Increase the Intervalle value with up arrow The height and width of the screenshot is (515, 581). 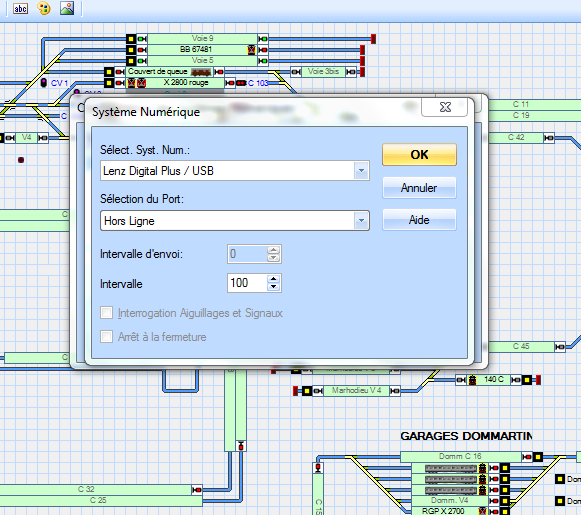coord(273,279)
